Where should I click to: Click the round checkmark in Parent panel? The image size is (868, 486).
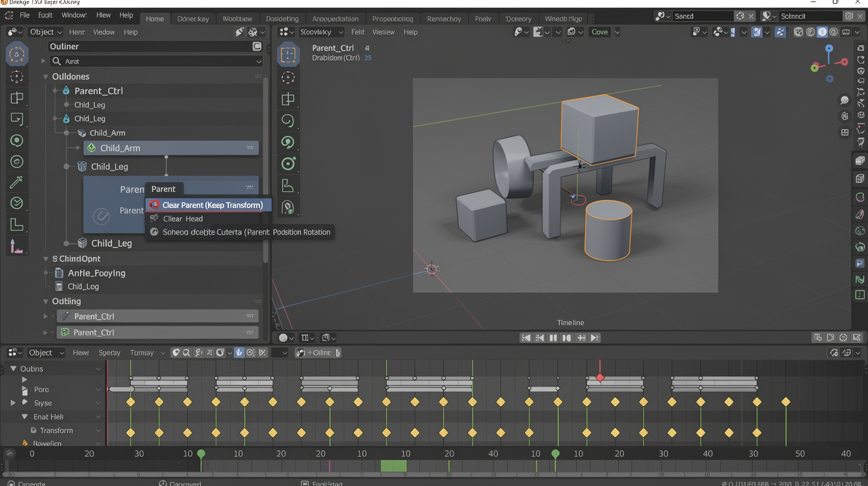(x=101, y=217)
